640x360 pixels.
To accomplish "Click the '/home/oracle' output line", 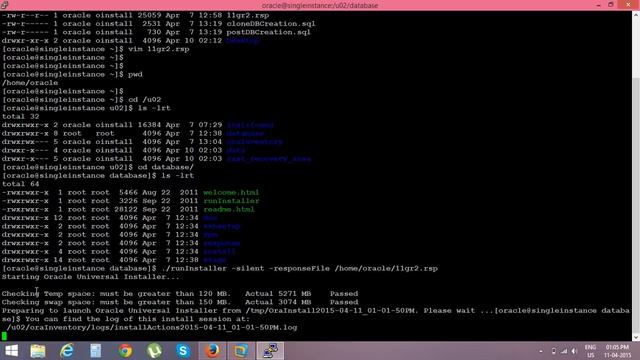I will 30,83.
